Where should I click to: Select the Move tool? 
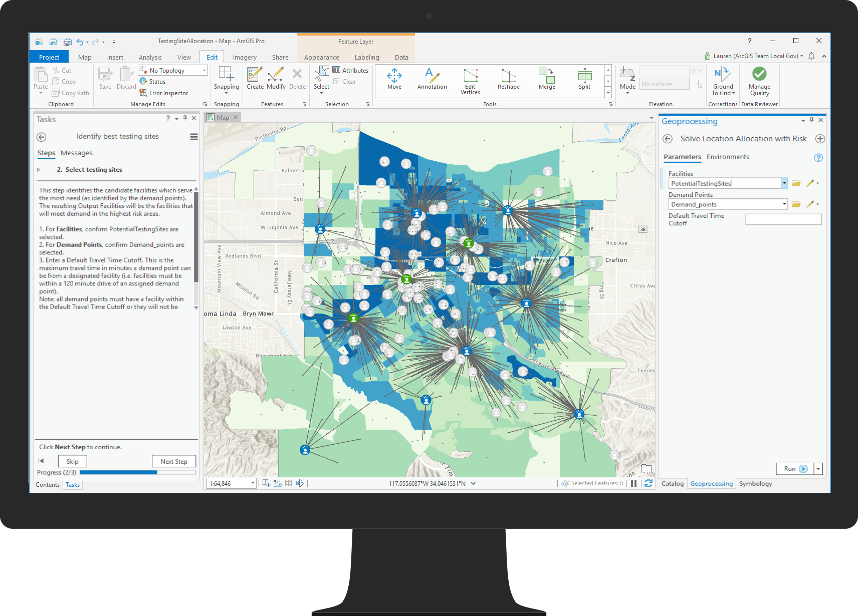coord(394,79)
